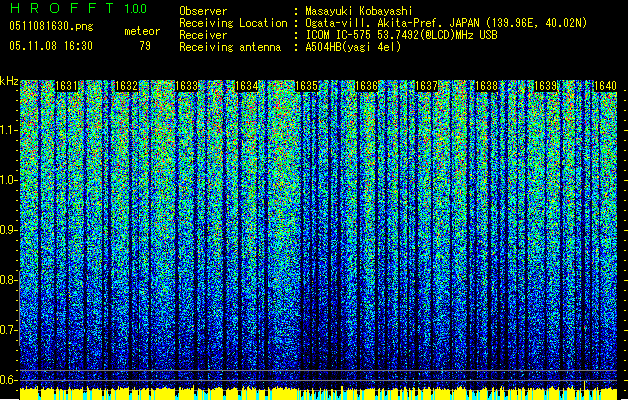Click the 1640 time marker

coord(605,86)
